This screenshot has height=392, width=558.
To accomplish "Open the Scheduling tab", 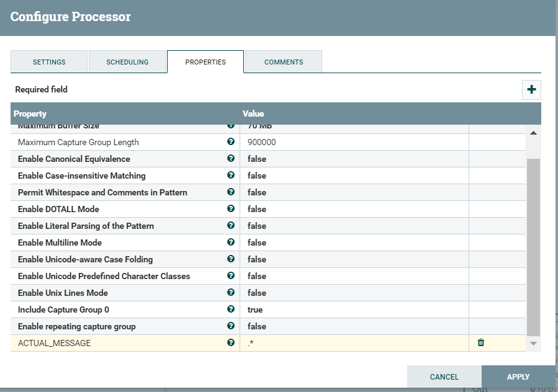I will (127, 62).
